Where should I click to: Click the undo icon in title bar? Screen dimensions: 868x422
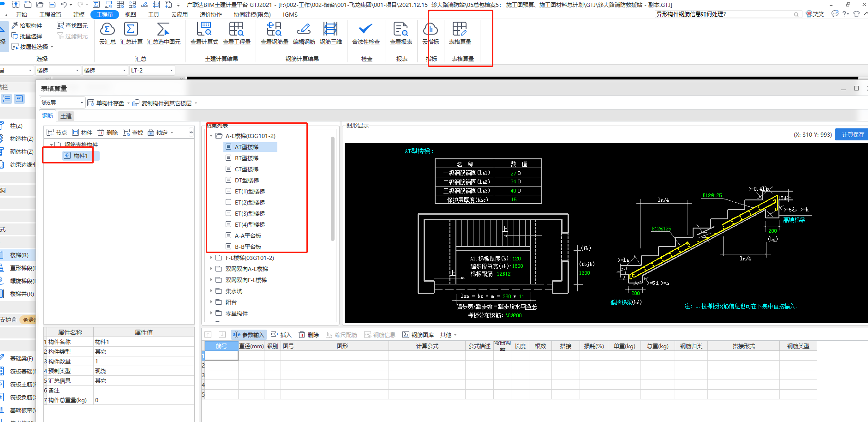tap(64, 4)
